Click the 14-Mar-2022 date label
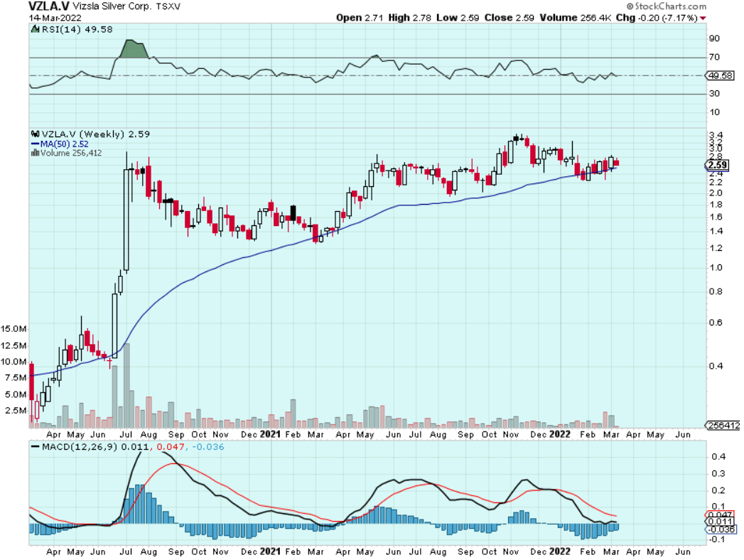 tap(55, 18)
